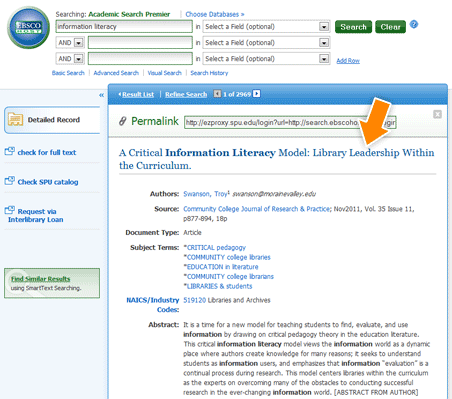Click the green Clear button
Screen dimensions: 452x399
pyautogui.click(x=391, y=27)
